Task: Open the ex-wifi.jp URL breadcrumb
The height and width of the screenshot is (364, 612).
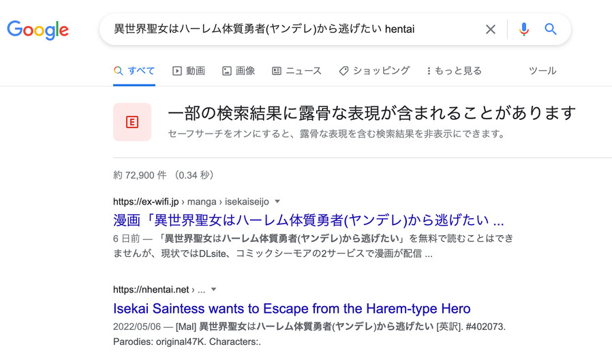Action: pos(191,202)
